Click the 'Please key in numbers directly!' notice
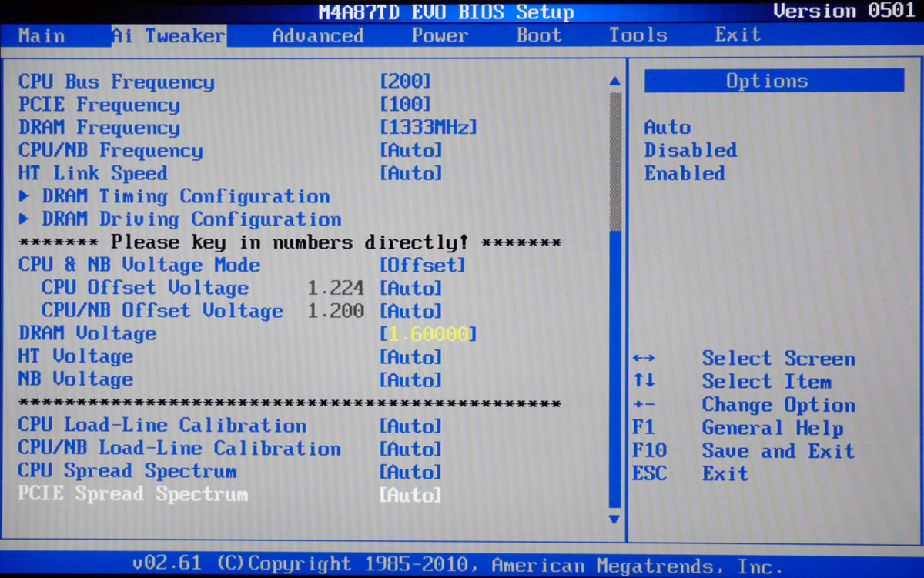The width and height of the screenshot is (924, 578). [x=290, y=242]
